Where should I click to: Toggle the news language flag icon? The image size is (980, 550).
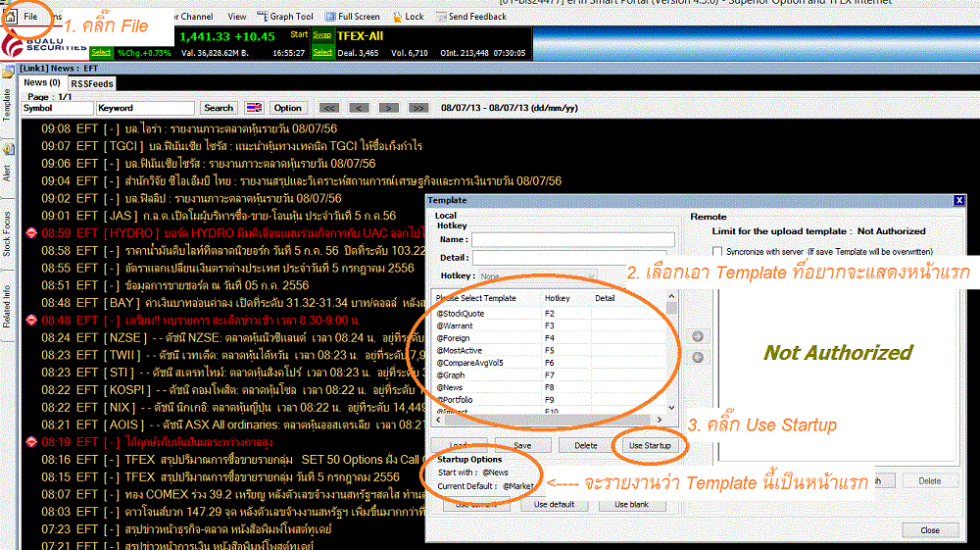254,108
